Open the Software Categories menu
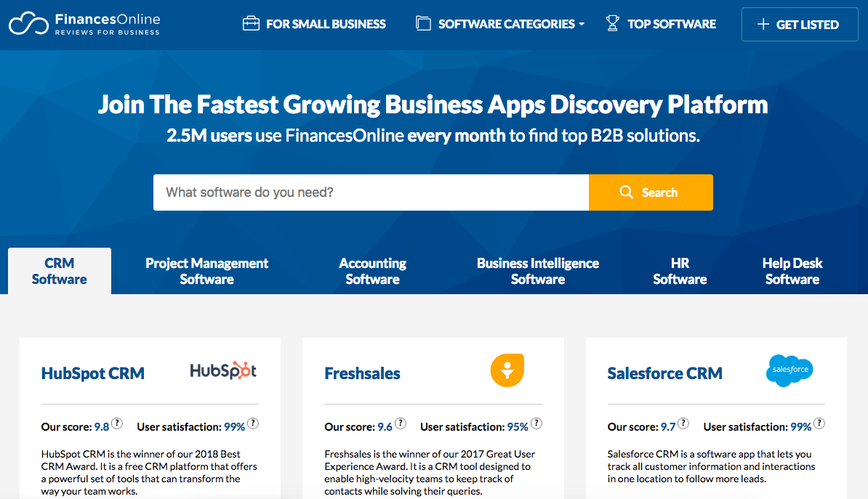Viewport: 868px width, 499px height. point(500,24)
